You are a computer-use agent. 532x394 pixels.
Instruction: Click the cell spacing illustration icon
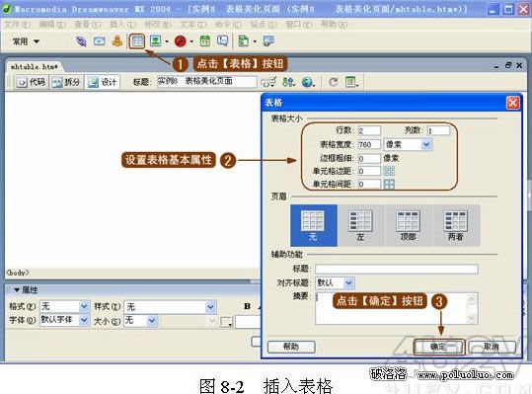389,184
